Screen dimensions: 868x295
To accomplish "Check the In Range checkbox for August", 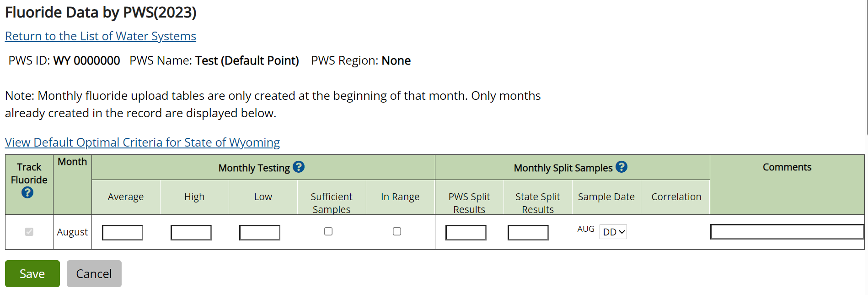I will click(x=397, y=232).
